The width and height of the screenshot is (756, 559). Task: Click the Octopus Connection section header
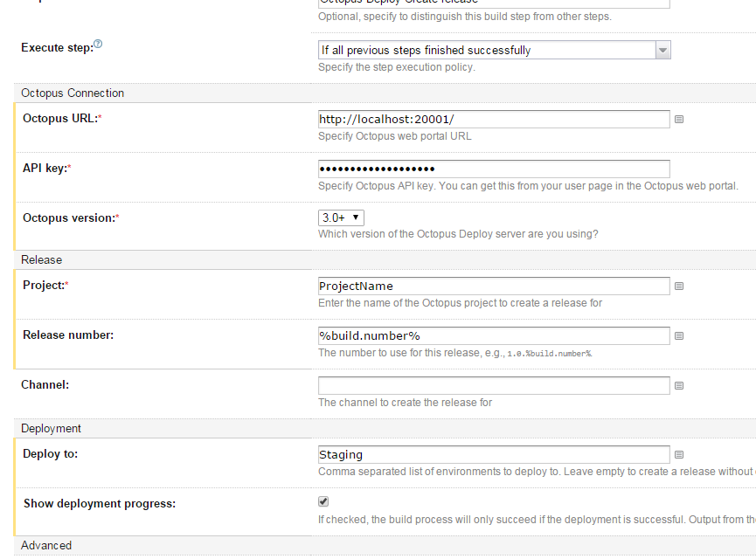point(73,93)
